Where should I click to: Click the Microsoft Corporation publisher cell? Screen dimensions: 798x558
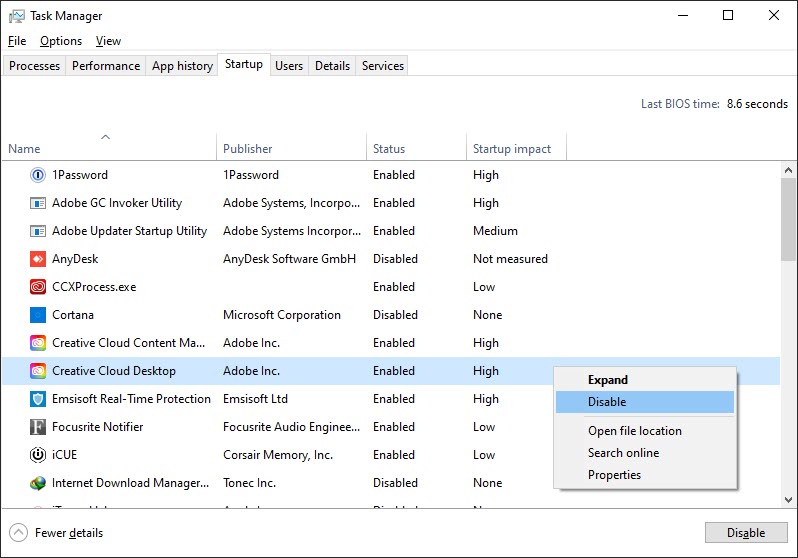(281, 315)
